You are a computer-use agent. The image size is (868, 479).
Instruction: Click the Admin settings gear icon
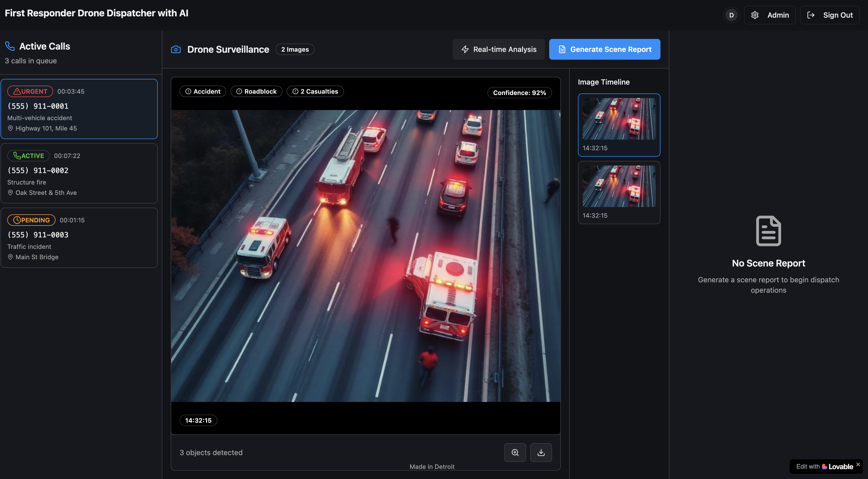tap(755, 15)
